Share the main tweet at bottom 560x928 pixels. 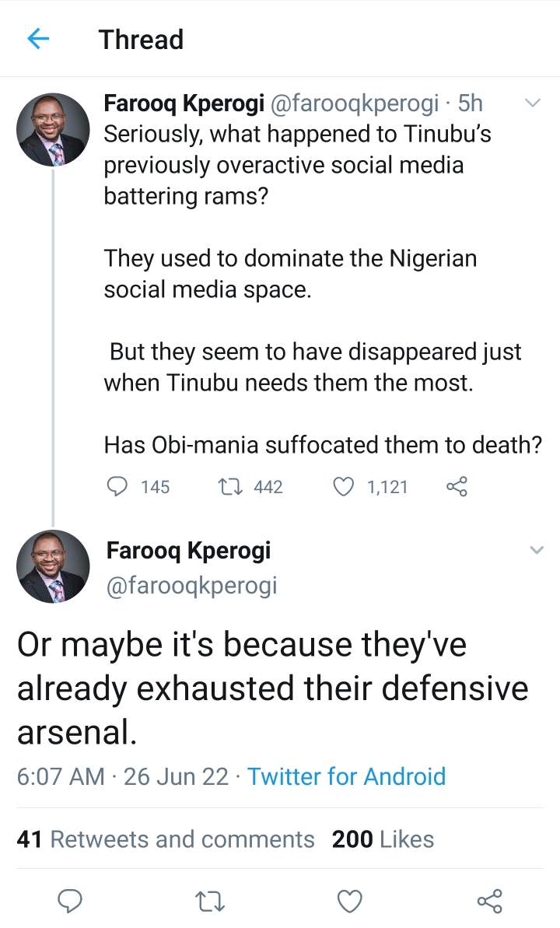pyautogui.click(x=489, y=901)
